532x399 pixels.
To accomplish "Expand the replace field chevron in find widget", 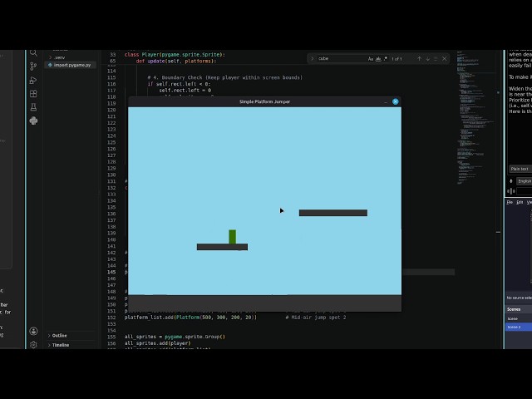I will (x=313, y=59).
